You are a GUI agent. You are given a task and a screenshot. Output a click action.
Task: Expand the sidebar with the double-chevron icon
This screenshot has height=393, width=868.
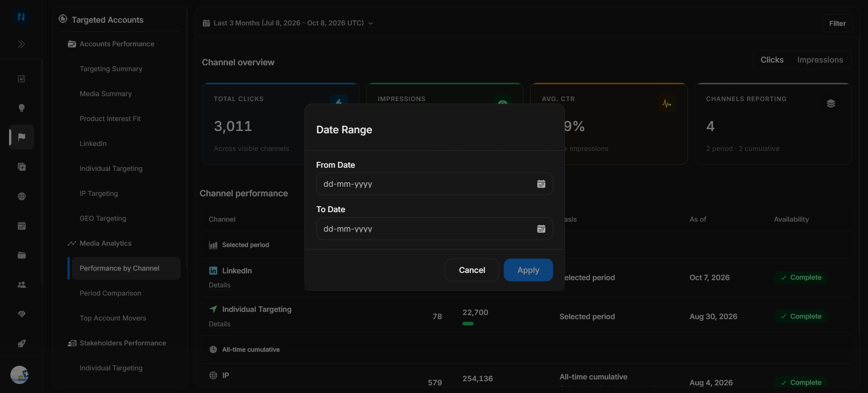pyautogui.click(x=21, y=44)
